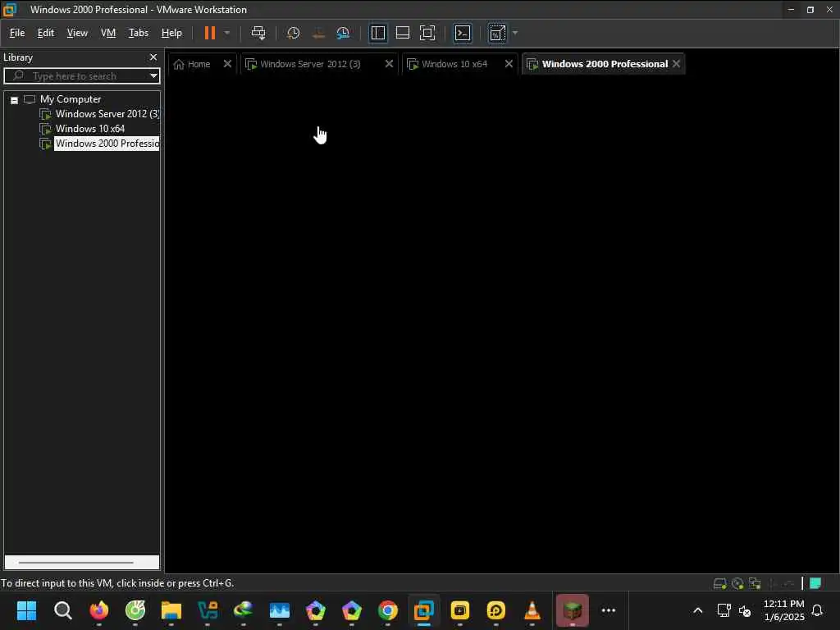Screen dimensions: 840x630
Task: Open the stretch options dropdown arrow
Action: coord(515,33)
